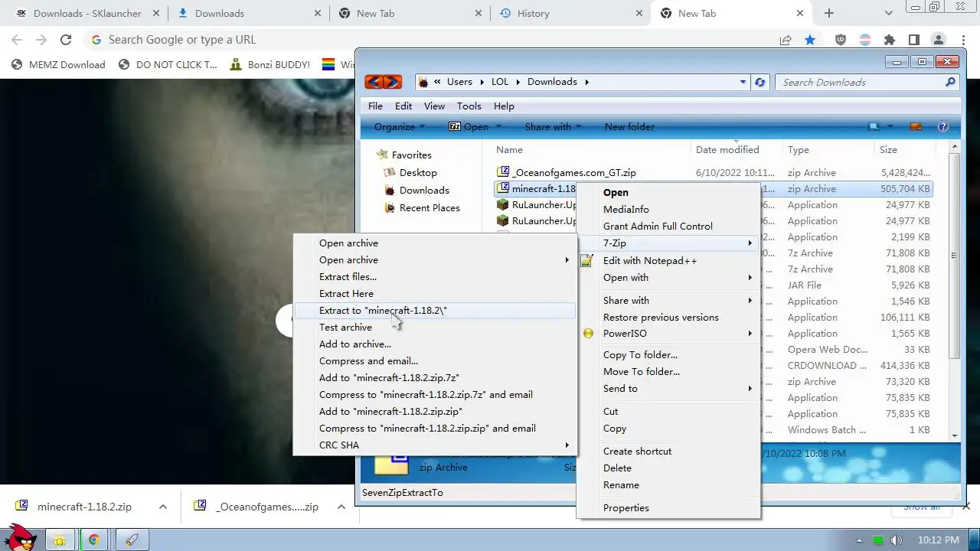Click the bookmark star icon
The width and height of the screenshot is (980, 551).
(x=810, y=40)
